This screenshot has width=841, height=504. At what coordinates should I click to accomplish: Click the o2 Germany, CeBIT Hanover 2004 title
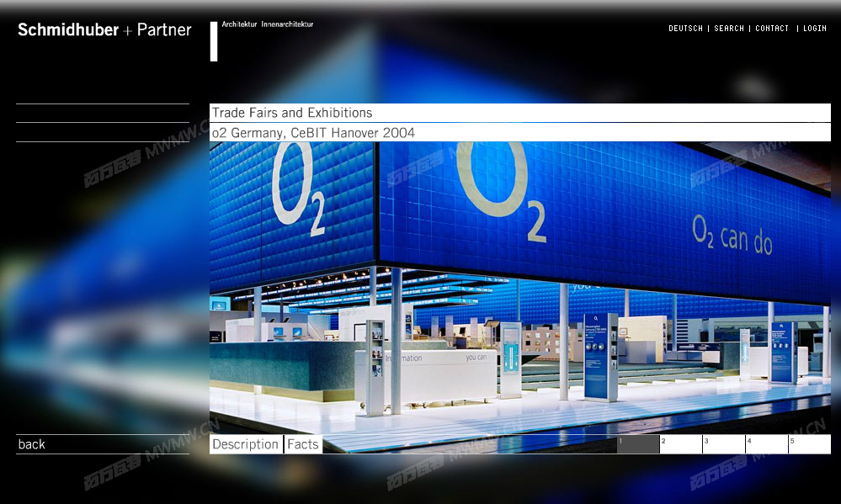point(313,132)
